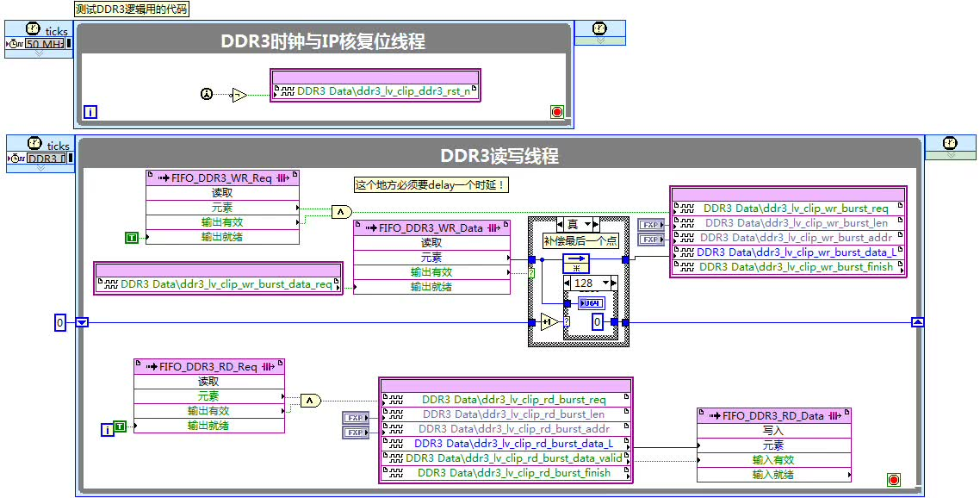
Task: Expand the chevron under the DDR3 loop input node
Action: pyautogui.click(x=40, y=168)
